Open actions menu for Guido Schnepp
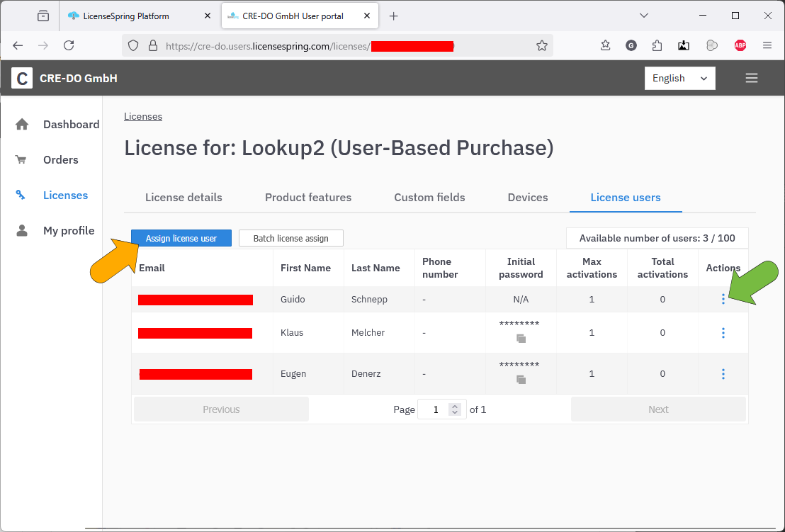This screenshot has height=532, width=785. point(723,299)
